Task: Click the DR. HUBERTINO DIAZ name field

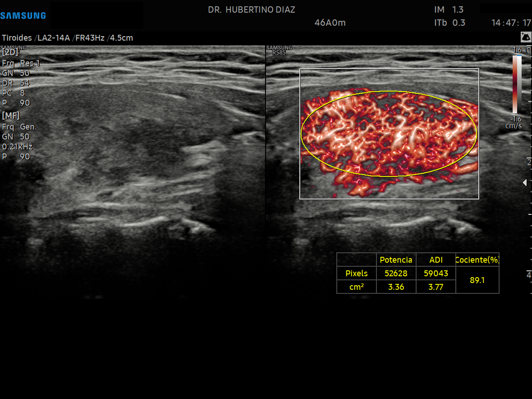Action: click(252, 9)
